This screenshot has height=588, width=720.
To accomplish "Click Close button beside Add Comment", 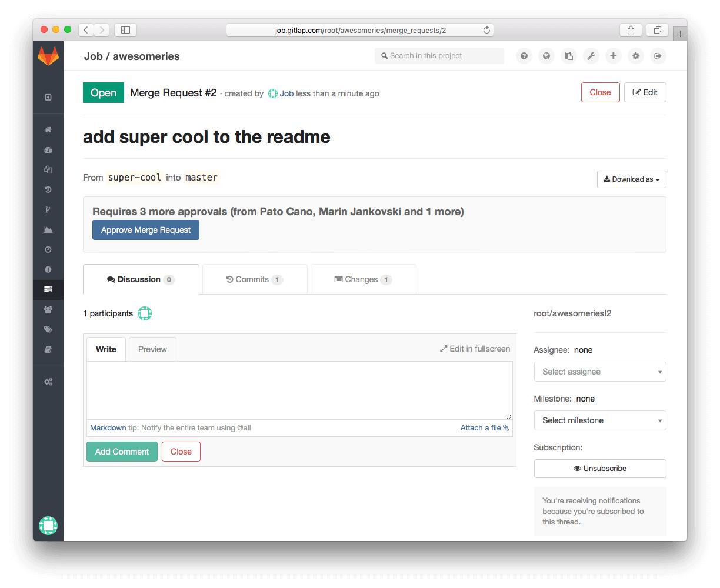I will (x=181, y=452).
